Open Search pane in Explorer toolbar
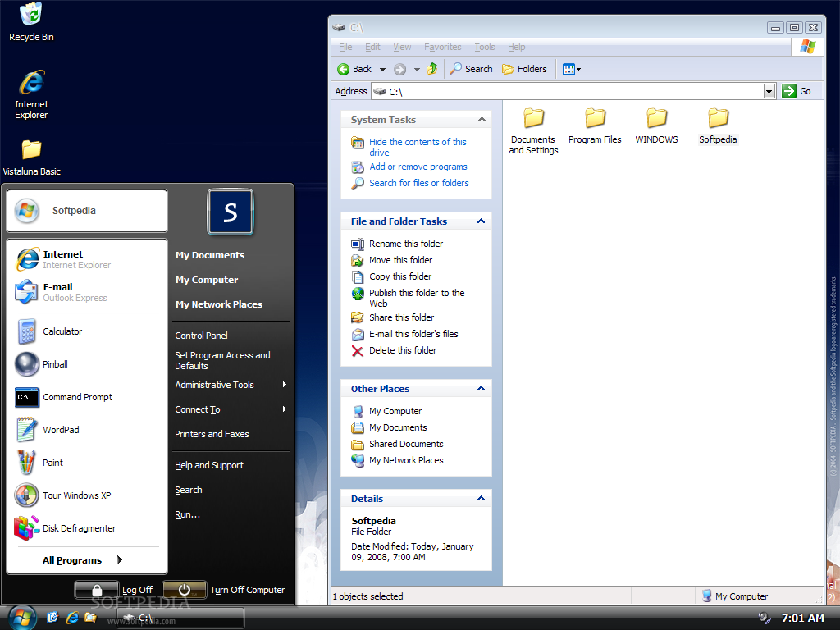840x630 pixels. (x=471, y=69)
